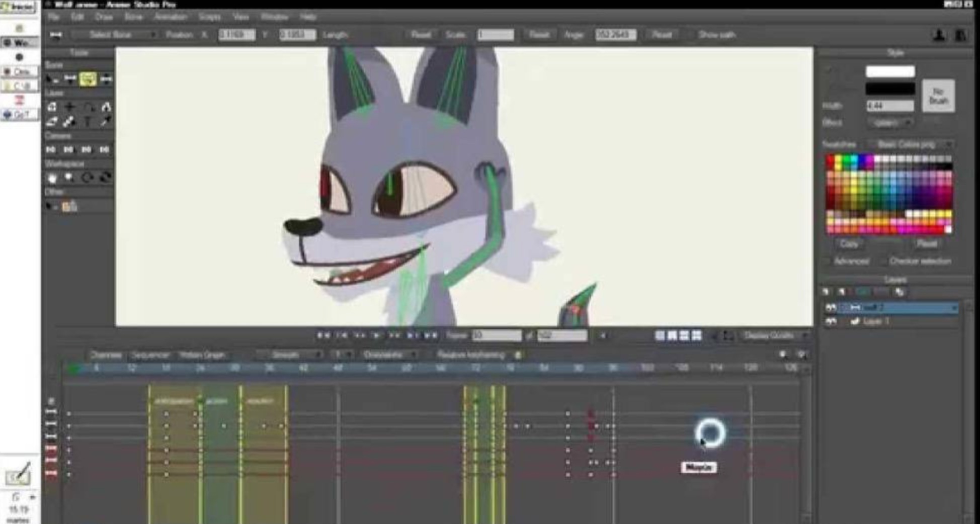Image resolution: width=980 pixels, height=524 pixels.
Task: Click the Position X input field
Action: [x=237, y=35]
